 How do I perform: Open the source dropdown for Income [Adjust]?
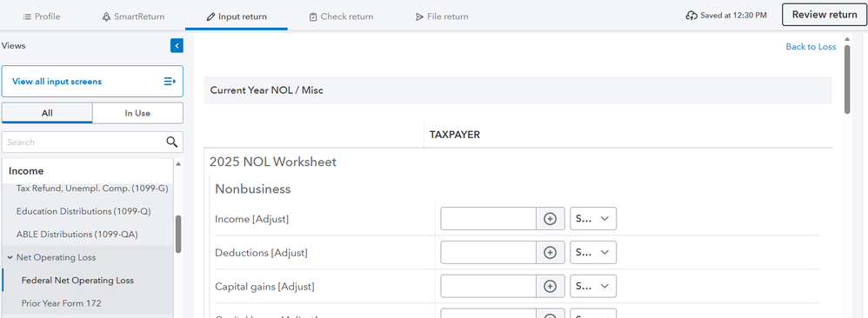click(593, 219)
